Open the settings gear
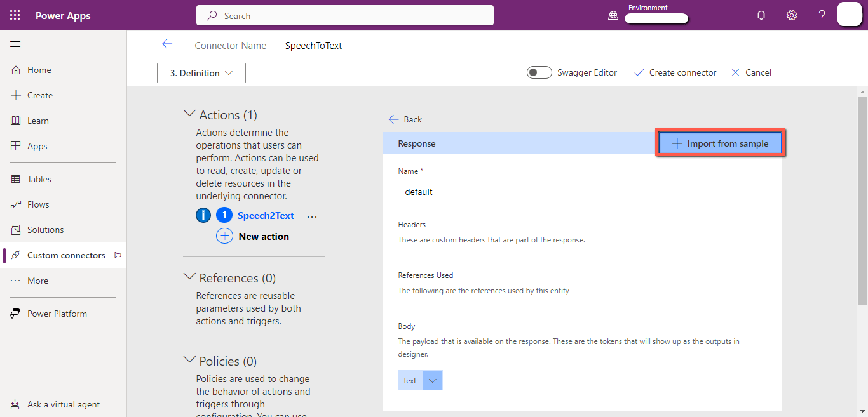 pos(792,15)
